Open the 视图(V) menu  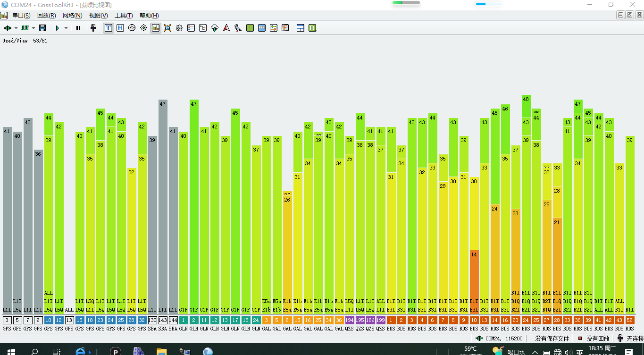98,16
